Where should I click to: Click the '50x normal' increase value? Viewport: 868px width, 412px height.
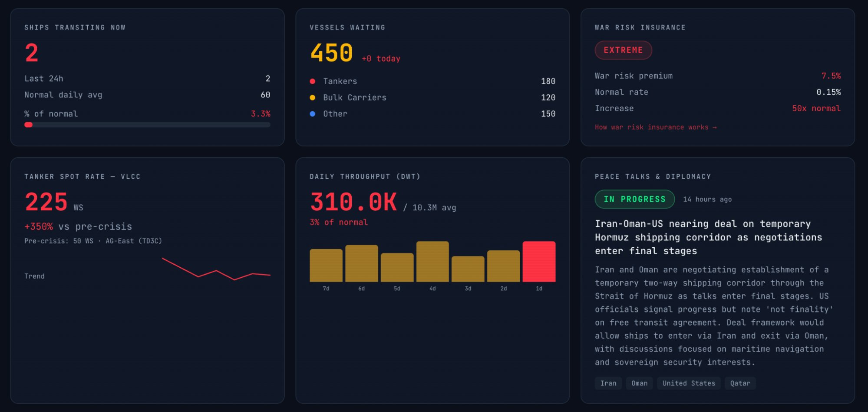click(816, 109)
